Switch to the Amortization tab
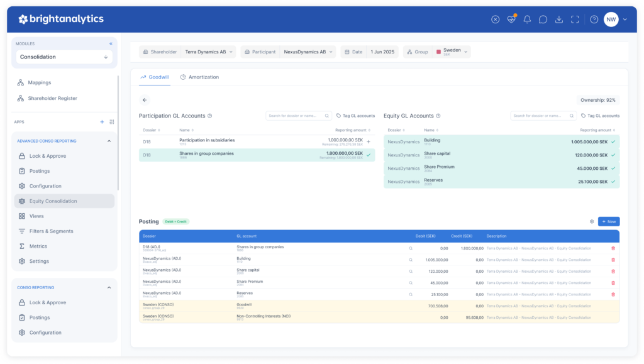This screenshot has width=644, height=364. click(199, 77)
